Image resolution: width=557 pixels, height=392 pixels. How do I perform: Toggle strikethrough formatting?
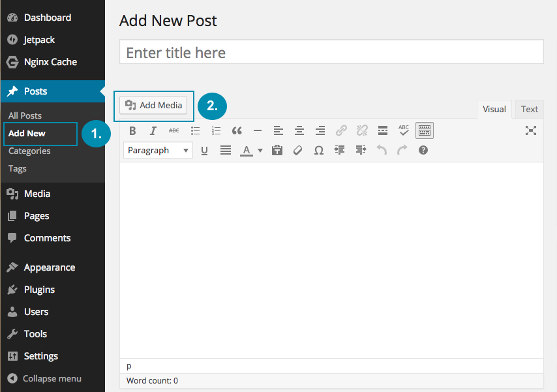174,130
